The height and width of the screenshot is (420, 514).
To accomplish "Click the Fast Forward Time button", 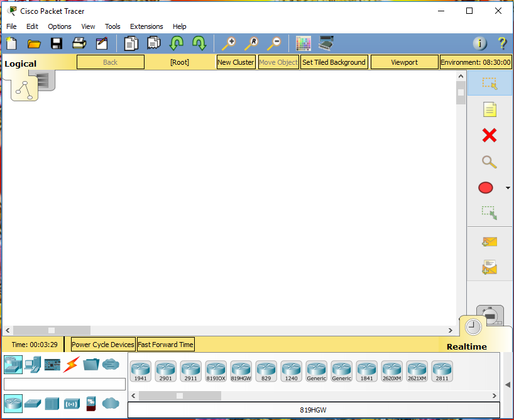I will [165, 344].
